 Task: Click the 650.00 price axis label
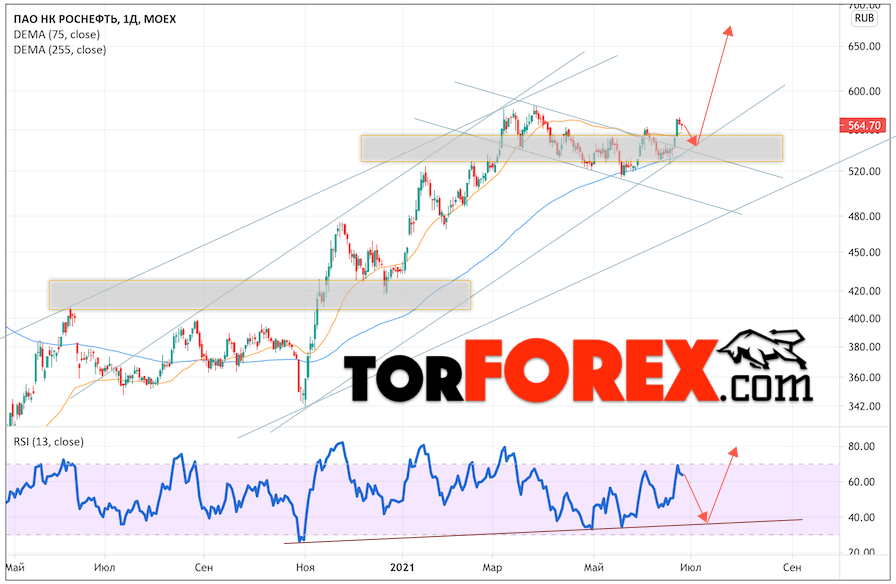(x=864, y=46)
